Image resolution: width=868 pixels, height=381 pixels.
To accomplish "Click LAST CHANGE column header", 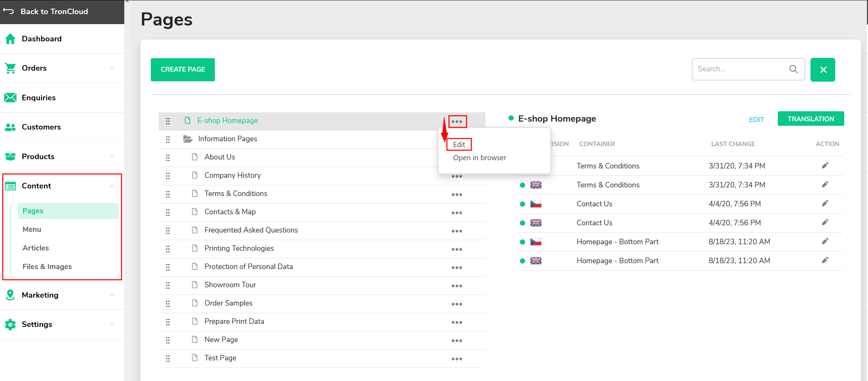I will [733, 144].
